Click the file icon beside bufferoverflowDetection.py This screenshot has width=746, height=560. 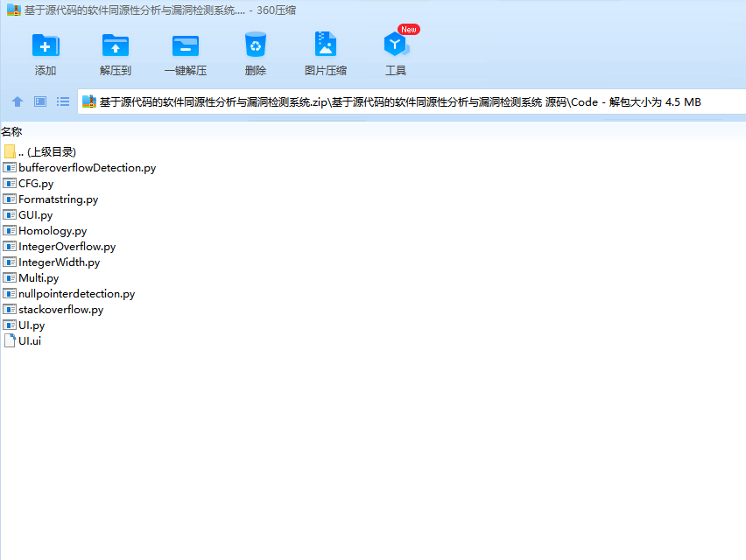(x=10, y=167)
